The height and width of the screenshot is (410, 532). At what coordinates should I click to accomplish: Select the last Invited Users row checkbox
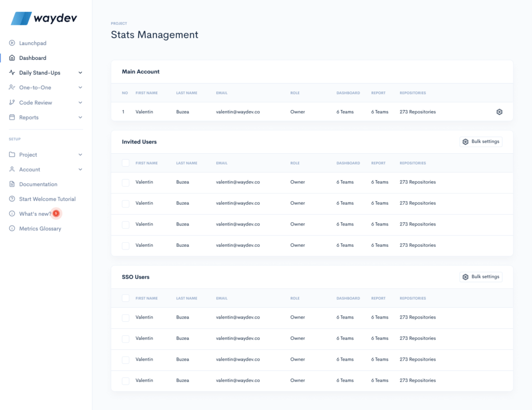[125, 245]
